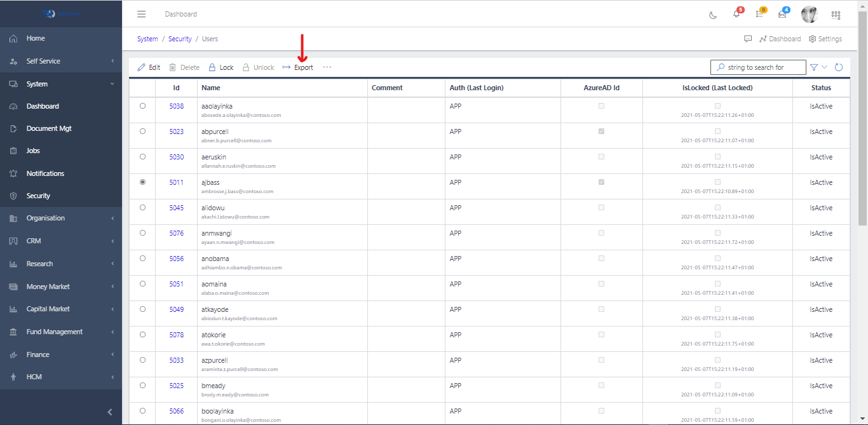Viewport: 868px width, 425px height.
Task: Toggle dark mode moon icon
Action: [713, 15]
